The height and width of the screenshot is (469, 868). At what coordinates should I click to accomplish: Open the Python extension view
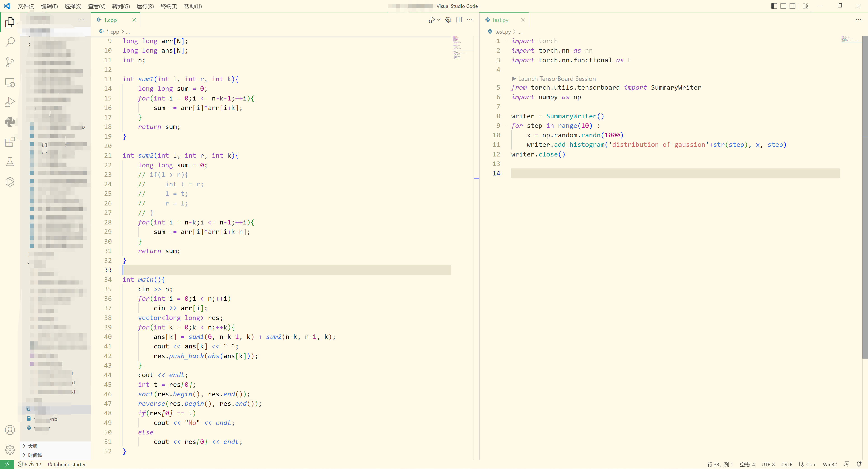coord(10,122)
